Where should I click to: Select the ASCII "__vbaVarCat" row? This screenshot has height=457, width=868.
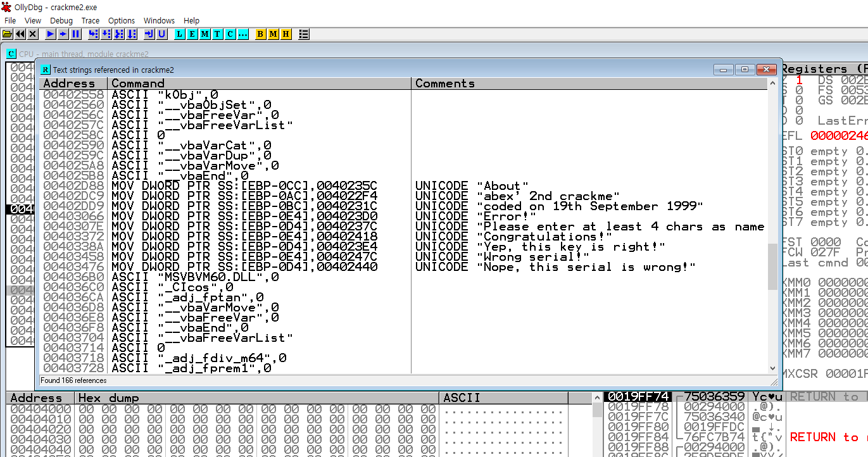click(403, 146)
